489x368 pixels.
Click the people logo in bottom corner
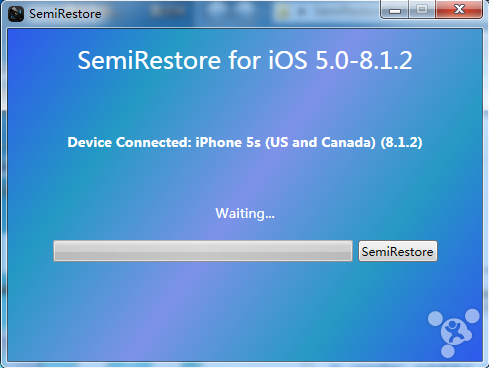(454, 333)
